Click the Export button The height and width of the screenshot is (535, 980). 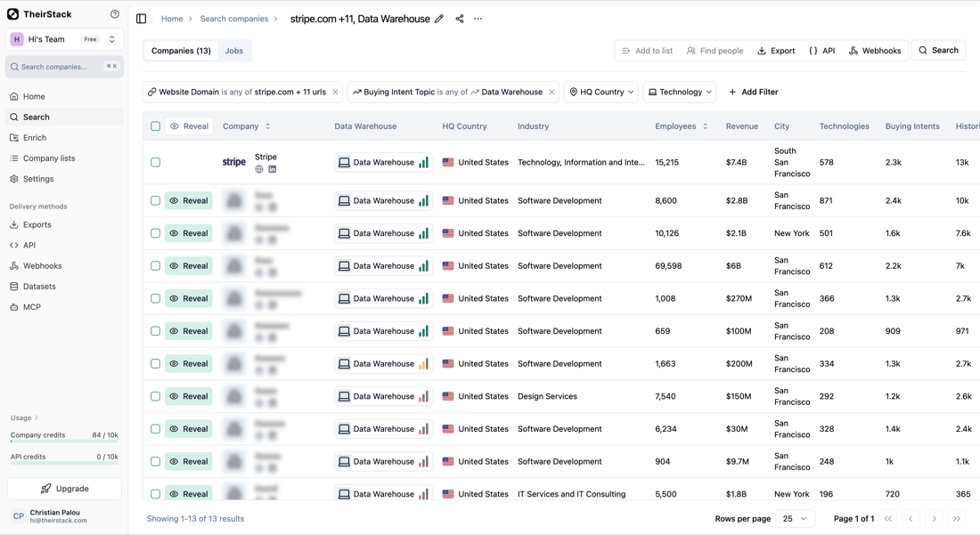pyautogui.click(x=776, y=51)
